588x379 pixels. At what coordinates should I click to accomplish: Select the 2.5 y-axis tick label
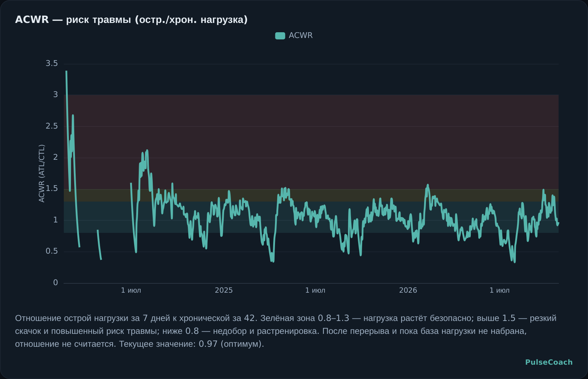(x=52, y=126)
